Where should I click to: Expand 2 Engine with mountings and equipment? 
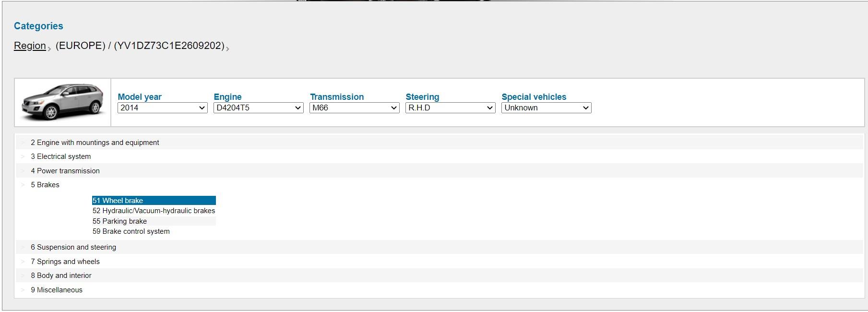[x=95, y=143]
